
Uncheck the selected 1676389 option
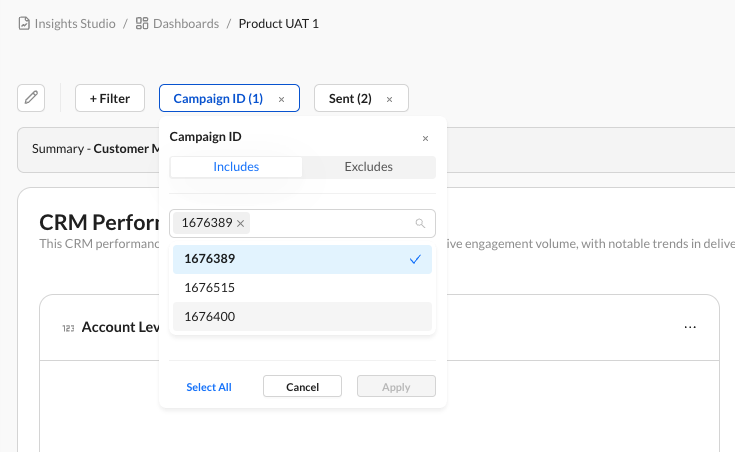302,259
